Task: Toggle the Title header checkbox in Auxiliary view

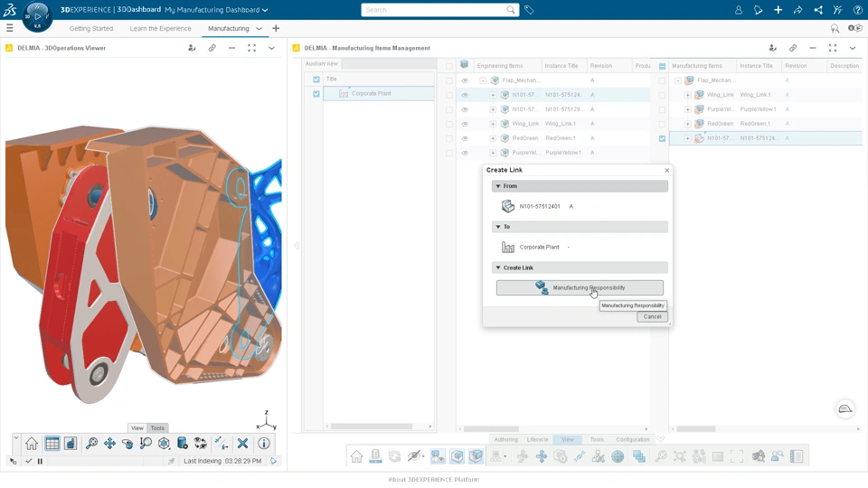Action: pos(316,80)
